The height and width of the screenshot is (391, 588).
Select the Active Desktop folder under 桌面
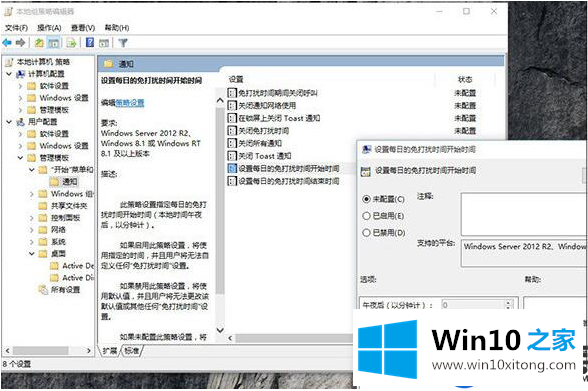coord(72,266)
